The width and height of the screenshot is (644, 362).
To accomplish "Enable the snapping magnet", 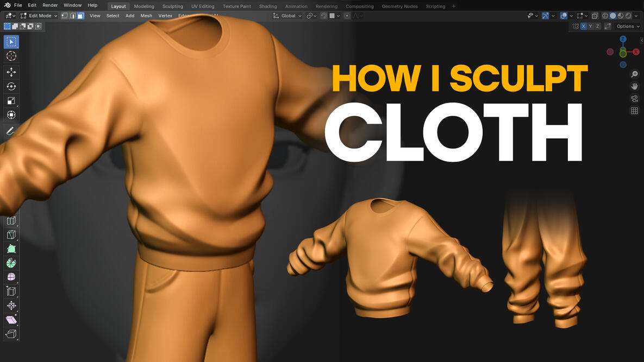I will [x=323, y=15].
